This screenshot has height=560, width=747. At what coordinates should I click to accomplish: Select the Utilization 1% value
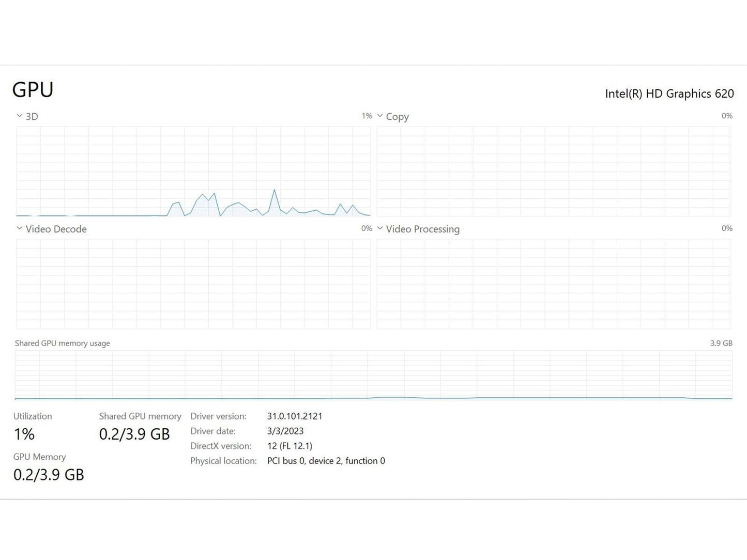[24, 434]
